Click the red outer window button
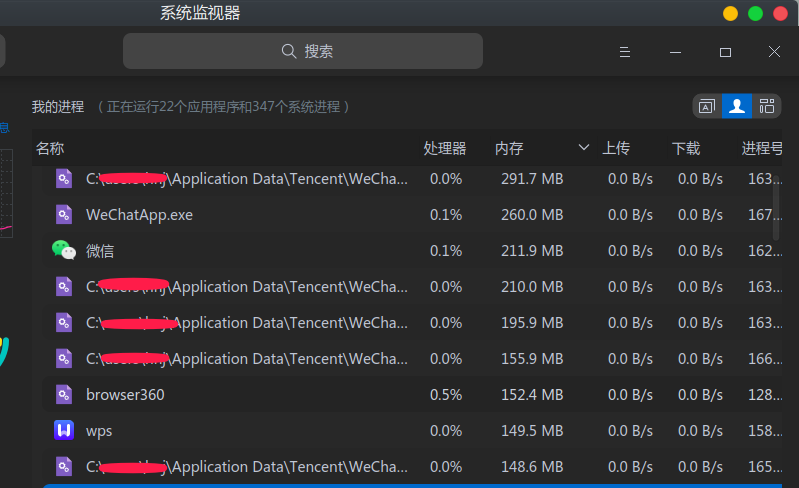 tap(780, 13)
